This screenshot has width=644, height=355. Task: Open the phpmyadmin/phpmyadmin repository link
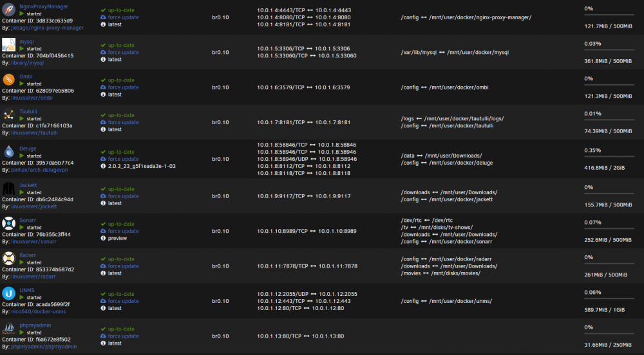(44, 347)
